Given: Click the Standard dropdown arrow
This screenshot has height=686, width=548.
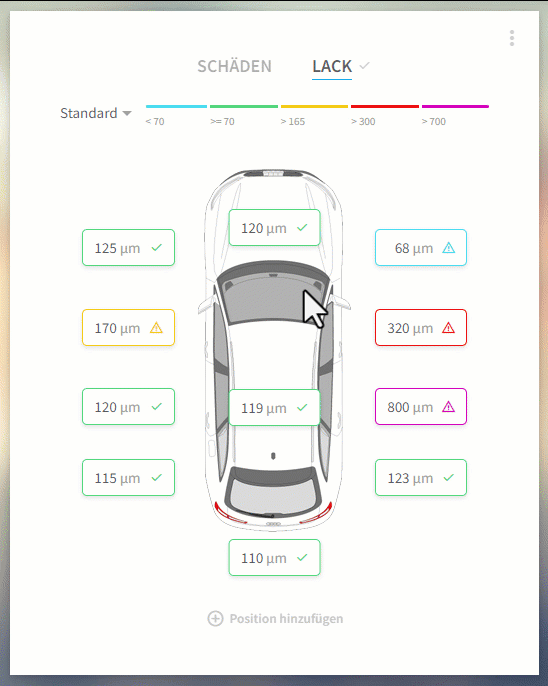Looking at the screenshot, I should (127, 114).
